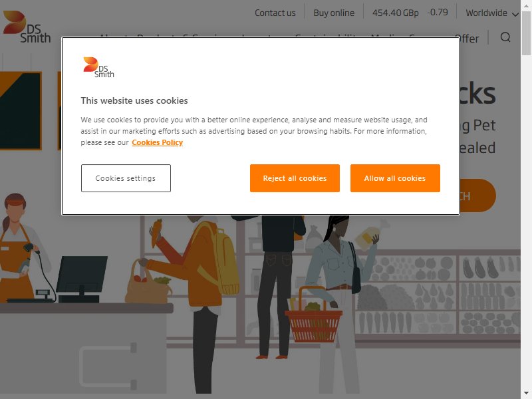Open Contact us page
The width and height of the screenshot is (532, 399).
click(275, 13)
